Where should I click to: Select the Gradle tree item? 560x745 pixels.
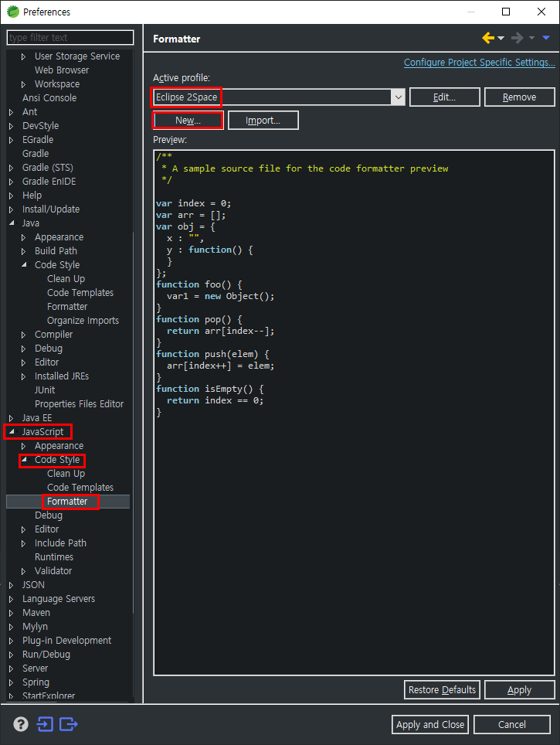pos(36,154)
